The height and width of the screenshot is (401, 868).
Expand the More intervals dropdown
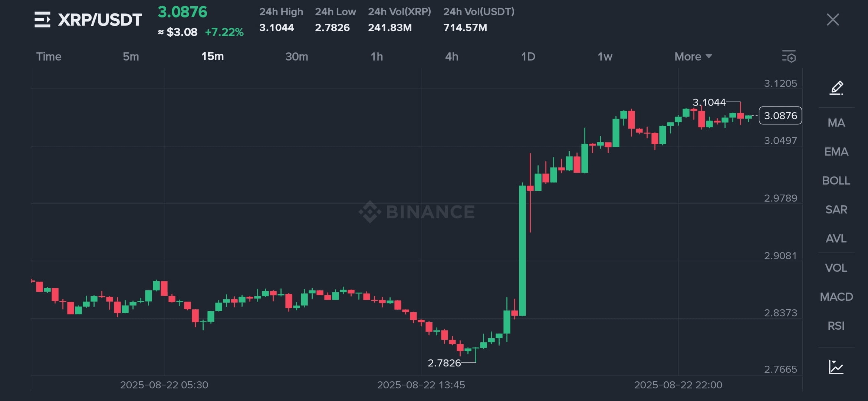693,56
